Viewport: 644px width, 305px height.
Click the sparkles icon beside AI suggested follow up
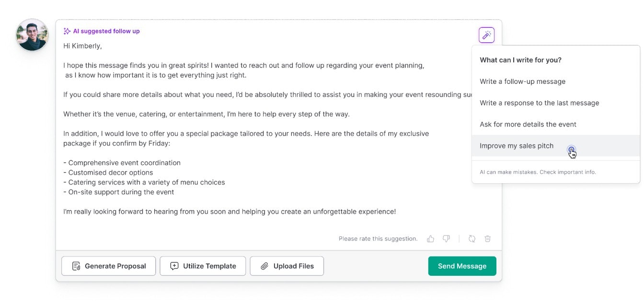point(68,31)
